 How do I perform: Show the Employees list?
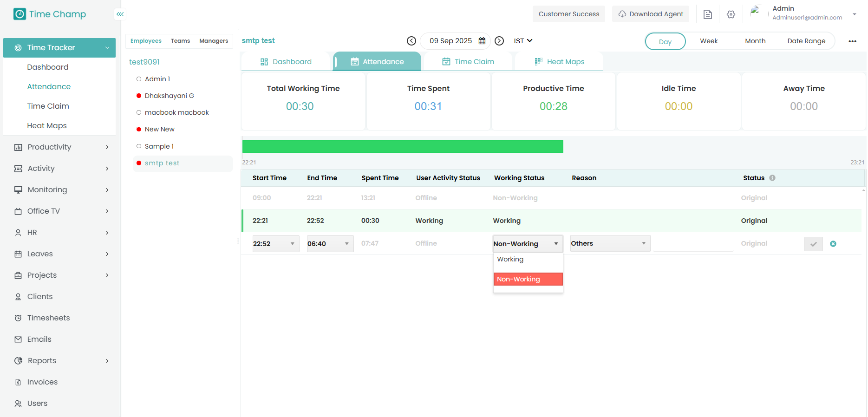tap(146, 41)
